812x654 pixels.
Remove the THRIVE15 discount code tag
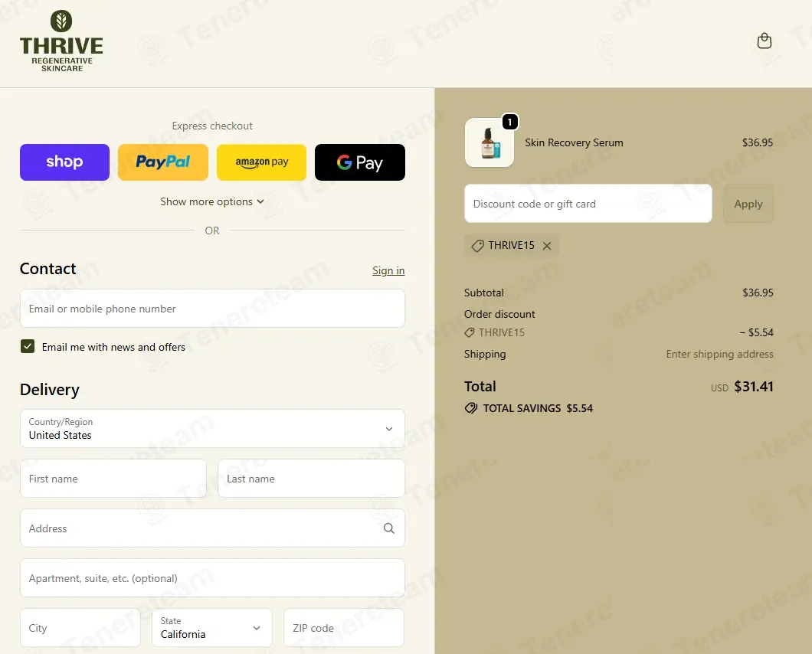pyautogui.click(x=547, y=246)
